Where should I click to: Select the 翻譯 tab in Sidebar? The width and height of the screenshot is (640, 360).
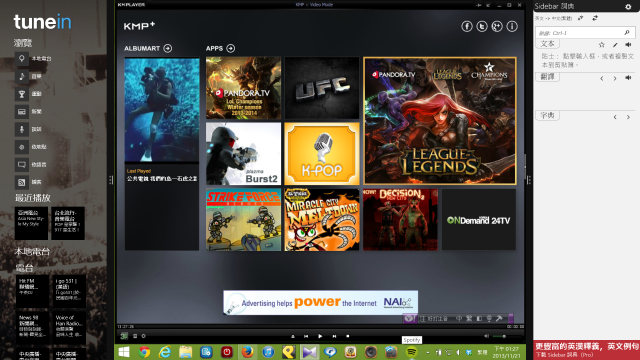coord(547,77)
